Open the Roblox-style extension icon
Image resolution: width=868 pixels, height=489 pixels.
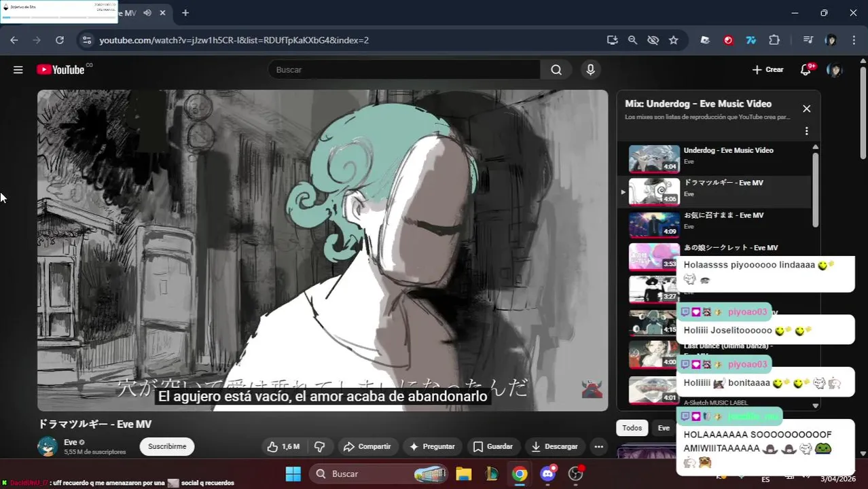tap(705, 40)
